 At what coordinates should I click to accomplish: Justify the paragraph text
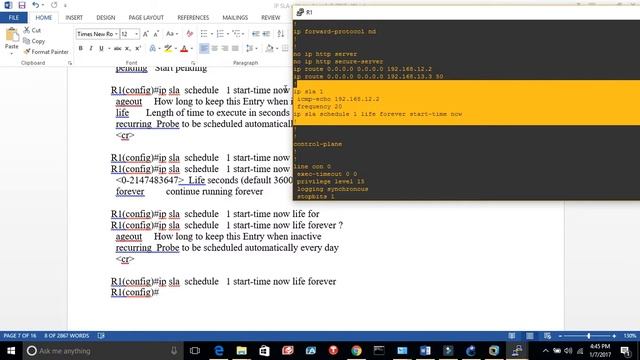pyautogui.click(x=235, y=49)
